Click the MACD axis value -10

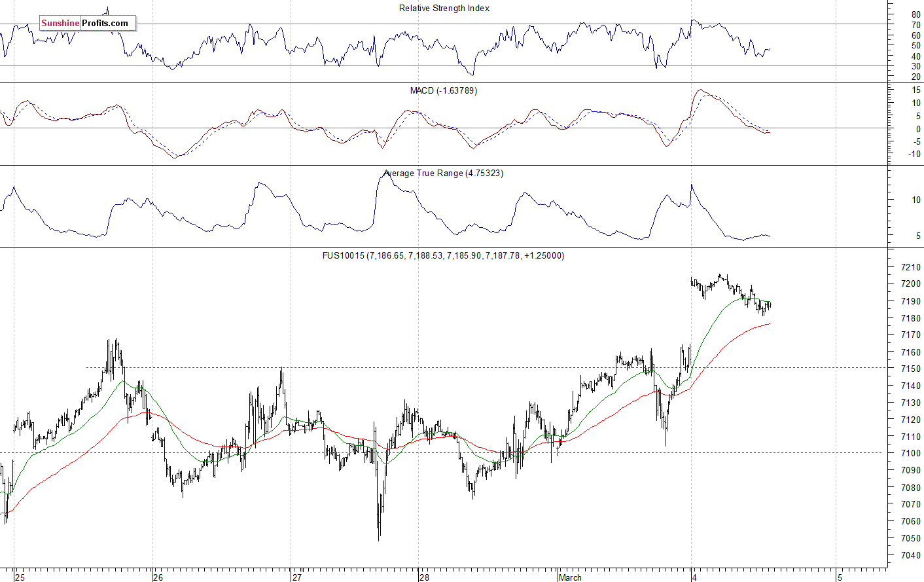click(x=914, y=155)
